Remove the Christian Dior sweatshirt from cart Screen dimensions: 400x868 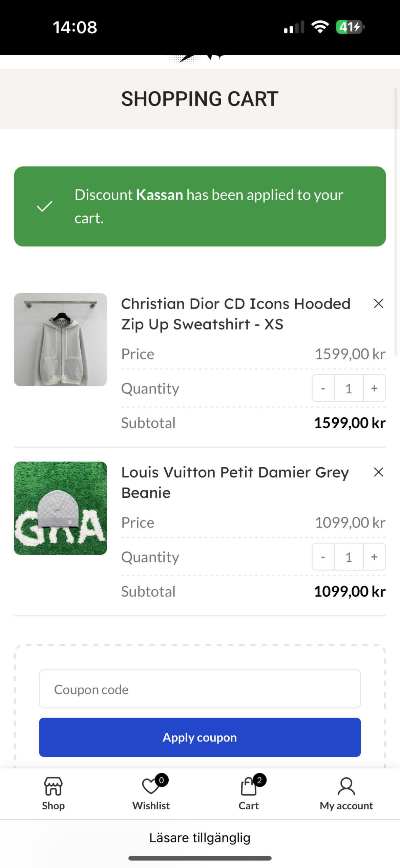pos(378,303)
